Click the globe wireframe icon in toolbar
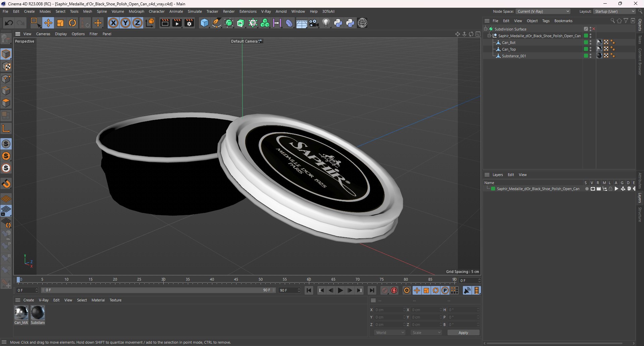 tap(363, 23)
